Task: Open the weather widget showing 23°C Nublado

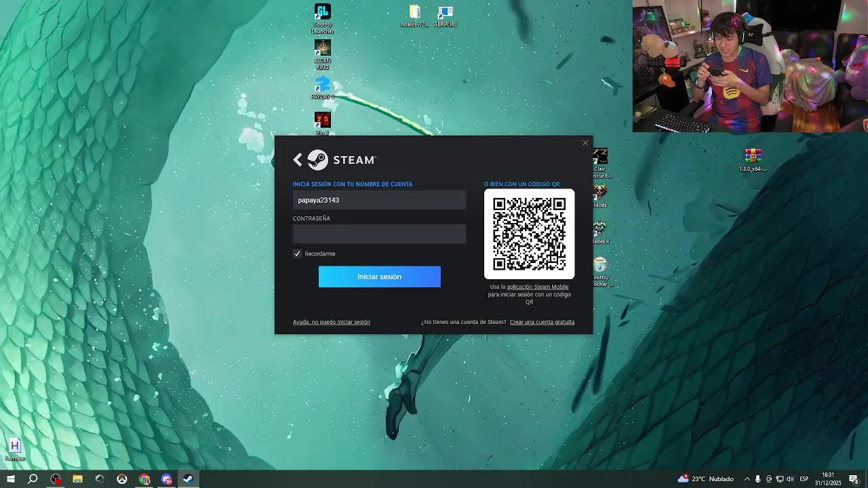Action: pos(705,479)
